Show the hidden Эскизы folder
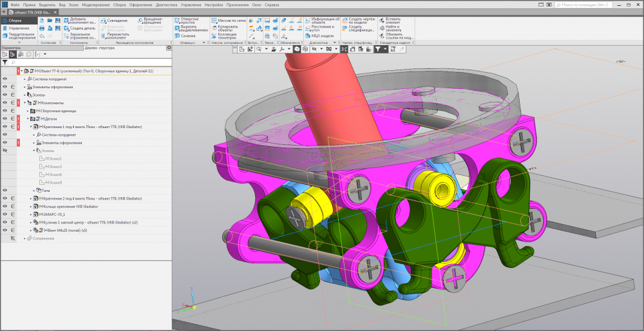644x331 pixels. click(5, 150)
